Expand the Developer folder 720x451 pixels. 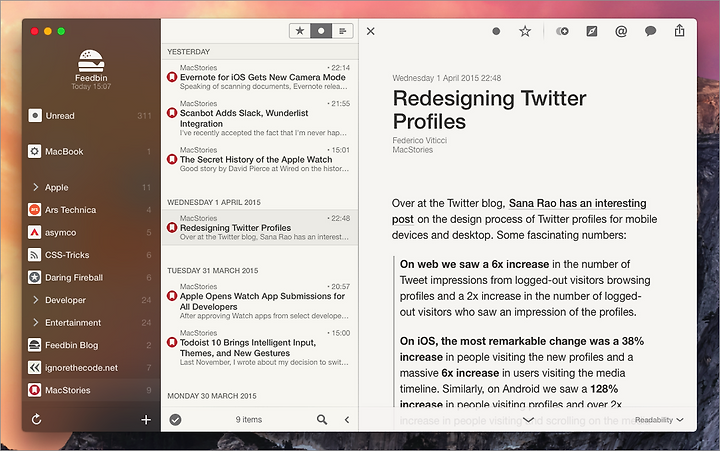click(x=35, y=300)
